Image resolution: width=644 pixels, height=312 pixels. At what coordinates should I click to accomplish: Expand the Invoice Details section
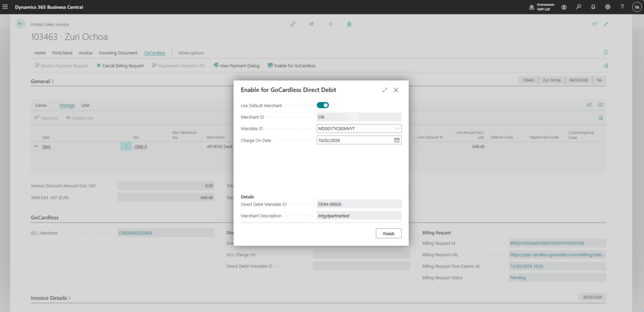(50, 298)
